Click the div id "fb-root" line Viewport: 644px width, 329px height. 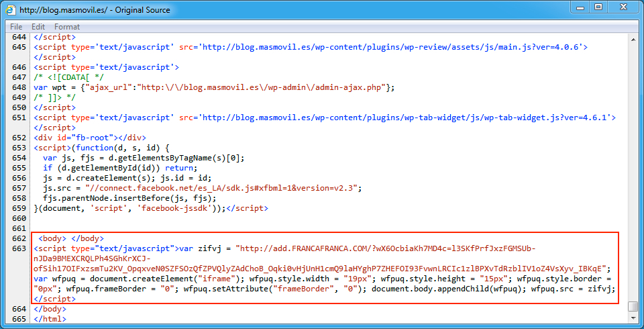coord(90,138)
